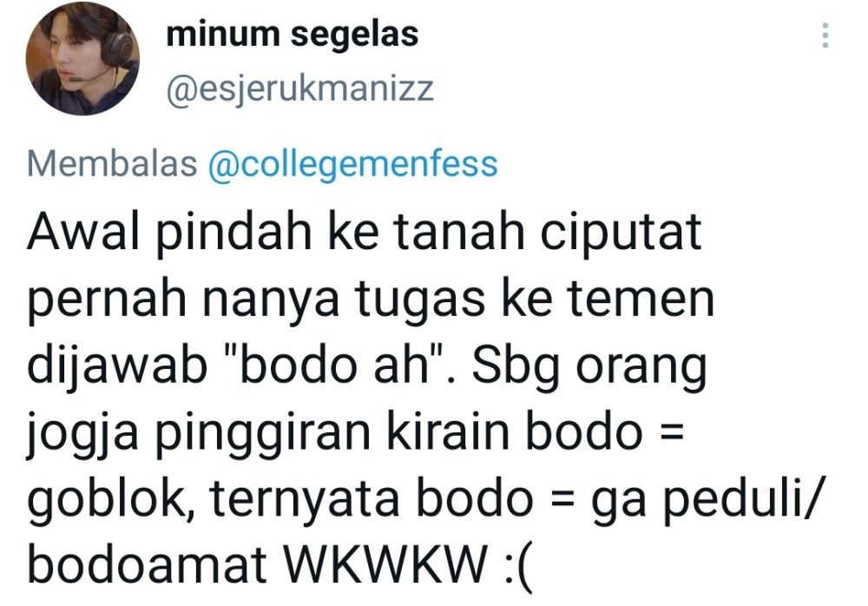This screenshot has height=606, width=868.
Task: Tap the phrase 'ga peduli/'
Action: point(703,501)
